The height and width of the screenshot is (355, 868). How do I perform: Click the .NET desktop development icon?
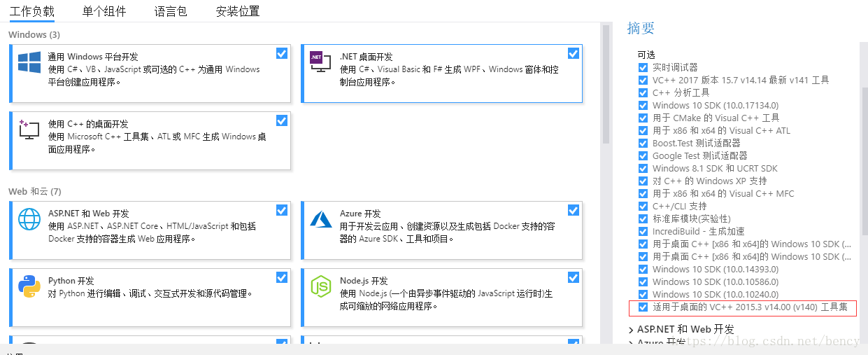point(320,62)
